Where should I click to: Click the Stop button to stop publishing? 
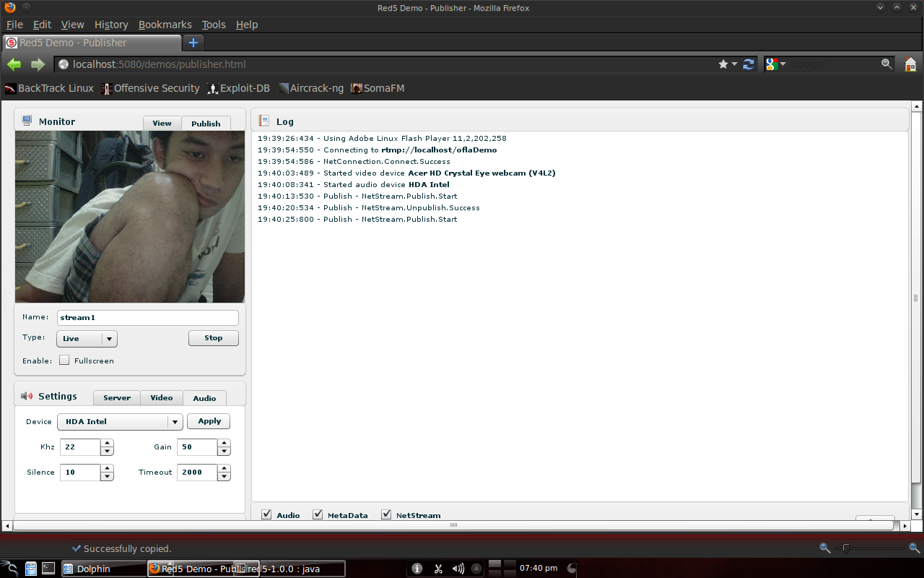(x=214, y=338)
